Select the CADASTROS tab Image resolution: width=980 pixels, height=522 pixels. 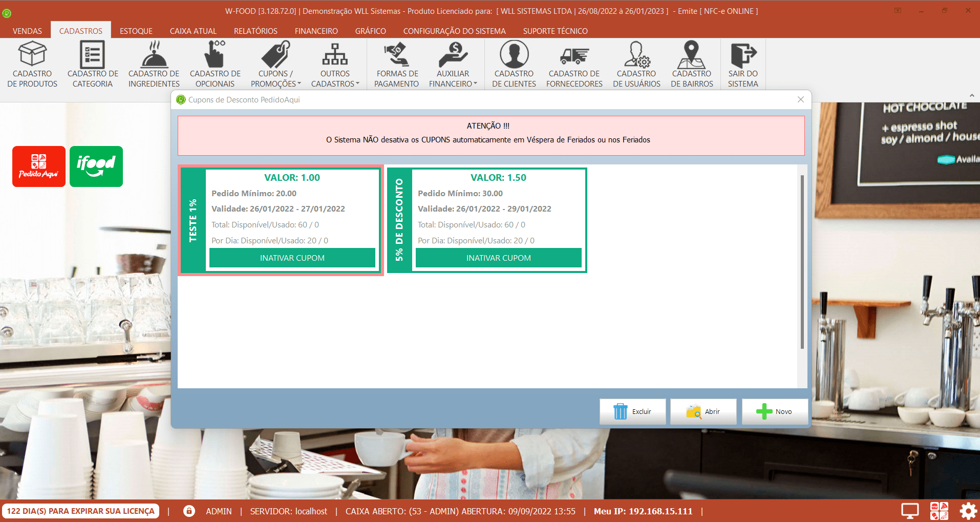tap(81, 31)
